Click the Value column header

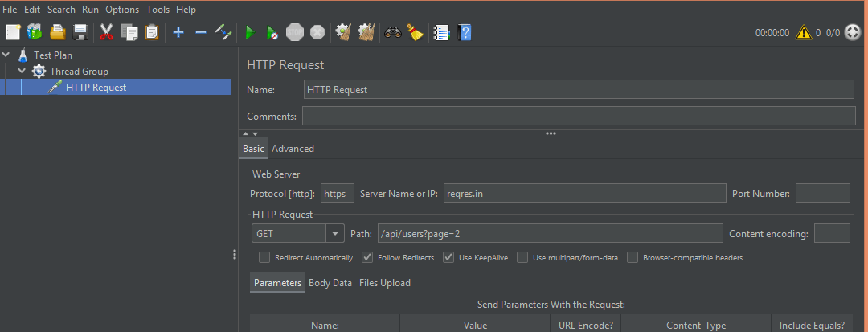click(475, 326)
